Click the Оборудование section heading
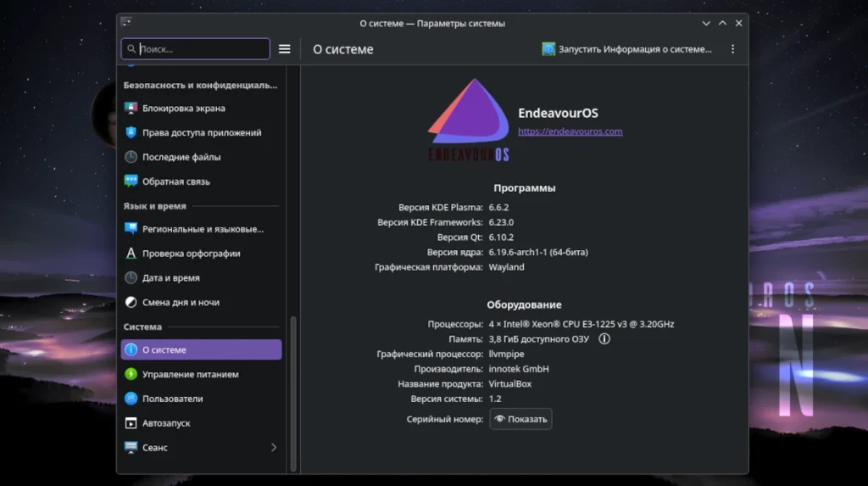Viewport: 868px width, 486px height. (x=524, y=304)
